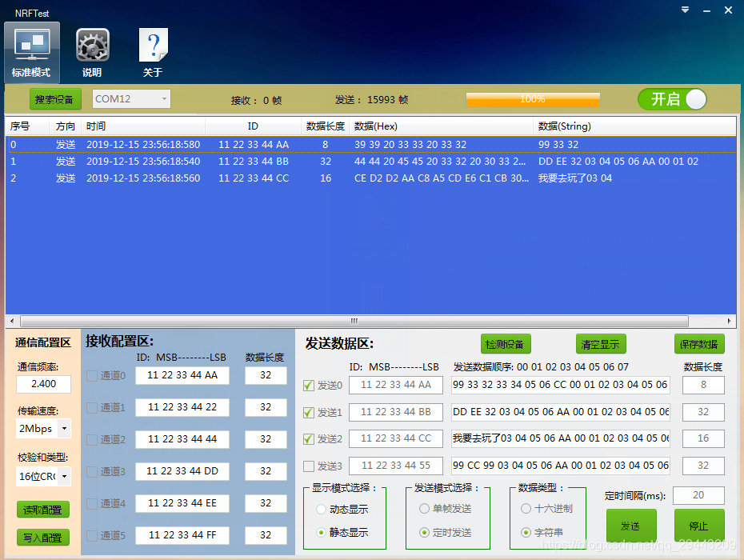Open the 说明 instructions panel
This screenshot has width=744, height=560.
coord(91,50)
